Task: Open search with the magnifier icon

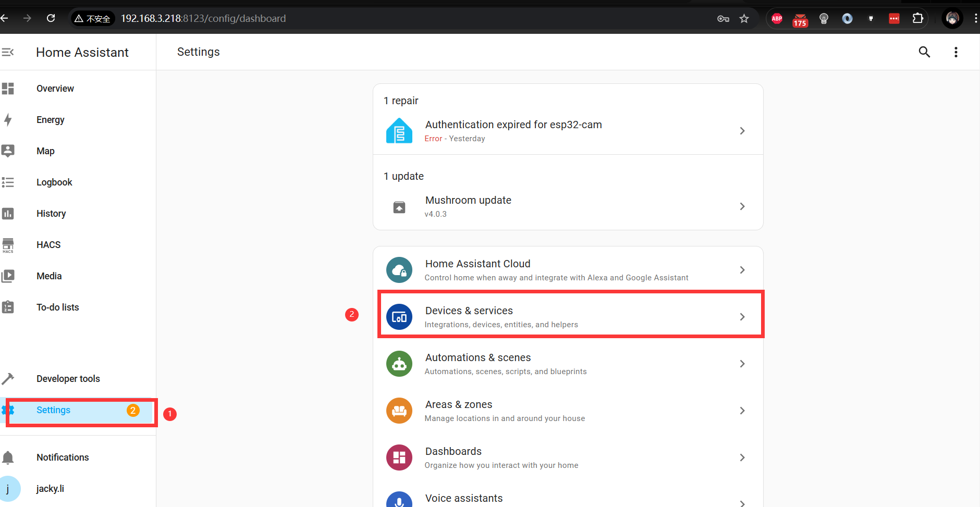Action: (x=924, y=52)
